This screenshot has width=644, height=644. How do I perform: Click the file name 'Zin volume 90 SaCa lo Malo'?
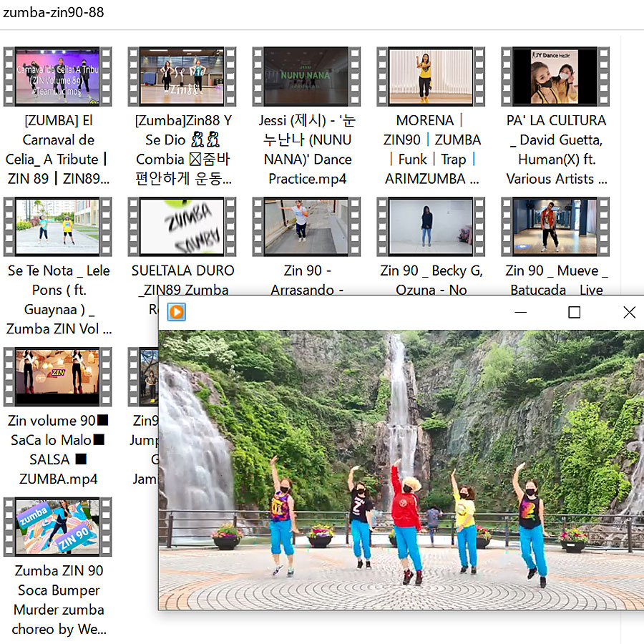58,450
